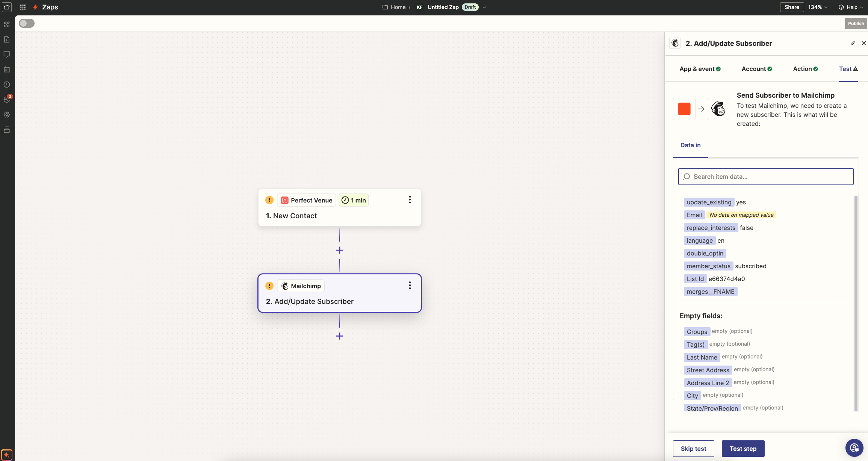Image resolution: width=868 pixels, height=461 pixels.
Task: Close the Add/Update Subscriber panel
Action: (x=863, y=43)
